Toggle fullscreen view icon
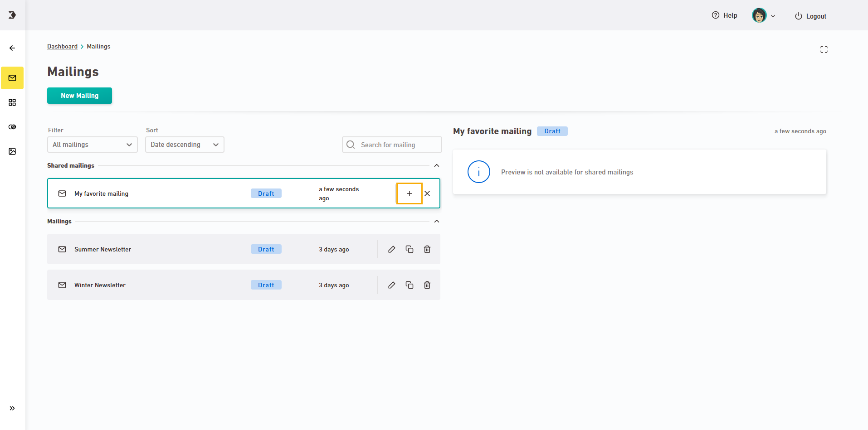Image resolution: width=868 pixels, height=430 pixels. point(824,49)
